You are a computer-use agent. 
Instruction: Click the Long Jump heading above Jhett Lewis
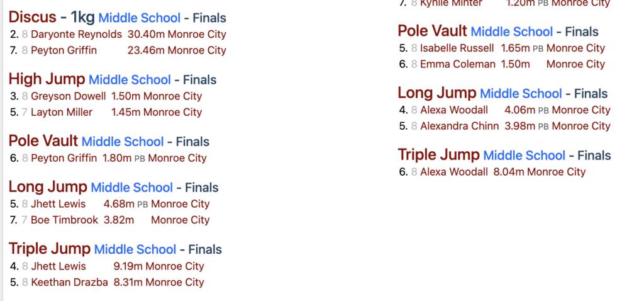click(48, 187)
